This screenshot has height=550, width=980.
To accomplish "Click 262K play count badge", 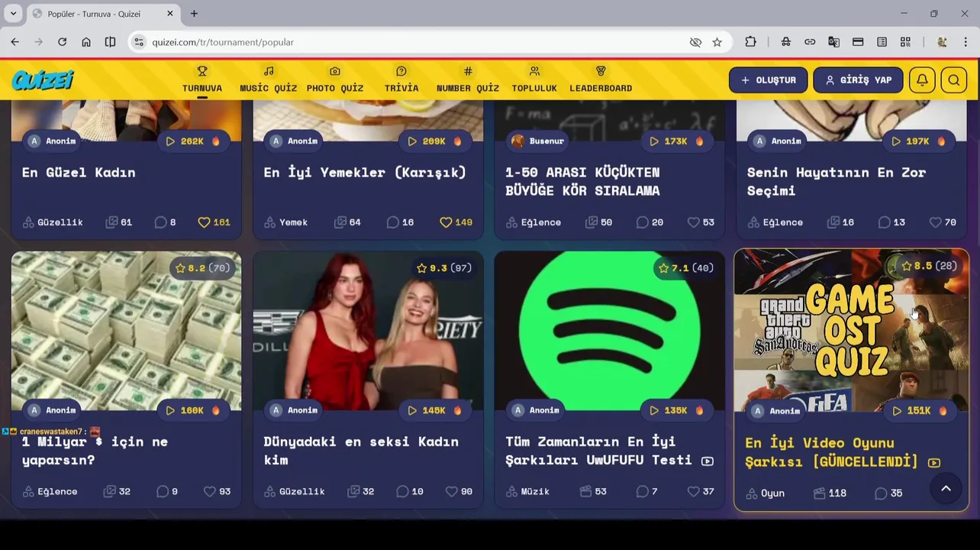I will click(192, 141).
